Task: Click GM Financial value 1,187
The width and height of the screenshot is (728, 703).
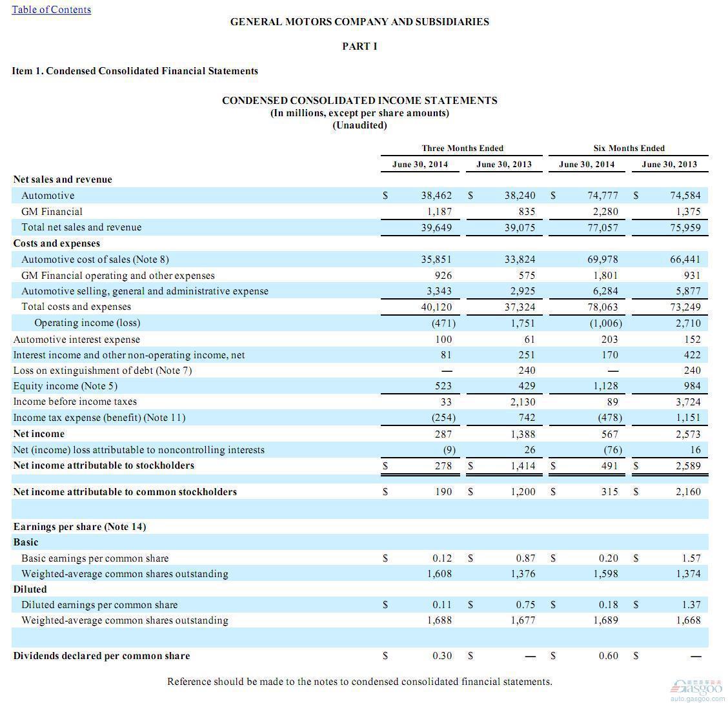Action: point(440,212)
